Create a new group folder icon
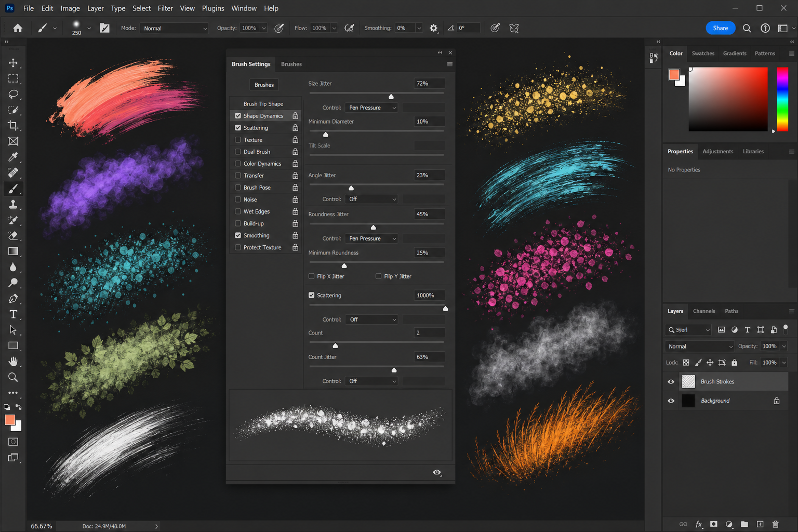This screenshot has height=532, width=798. pos(744,524)
